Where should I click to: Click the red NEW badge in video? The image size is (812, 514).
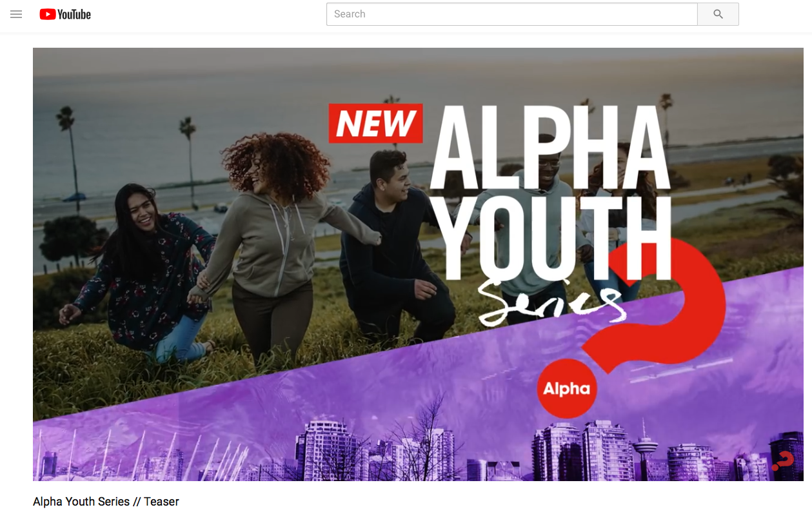(375, 123)
